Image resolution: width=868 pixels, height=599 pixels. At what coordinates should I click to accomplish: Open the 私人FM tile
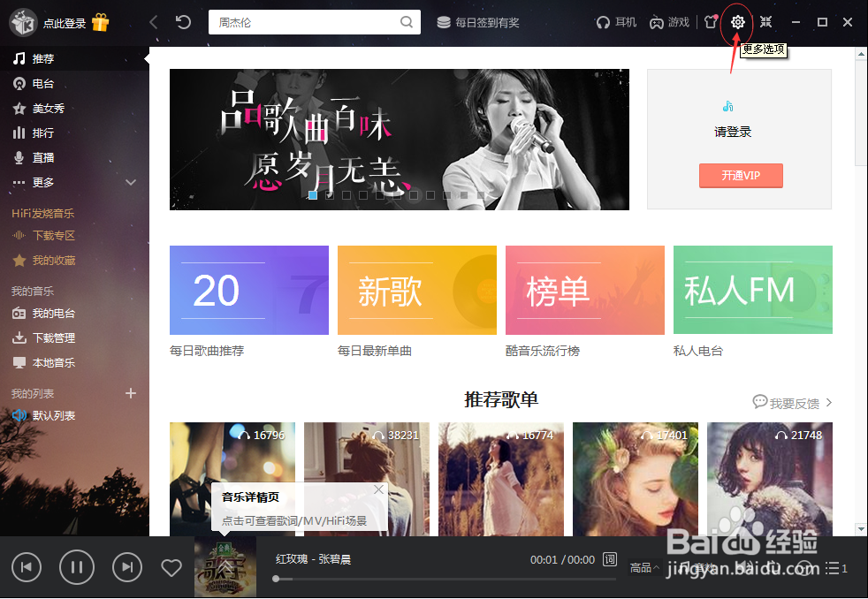[753, 290]
